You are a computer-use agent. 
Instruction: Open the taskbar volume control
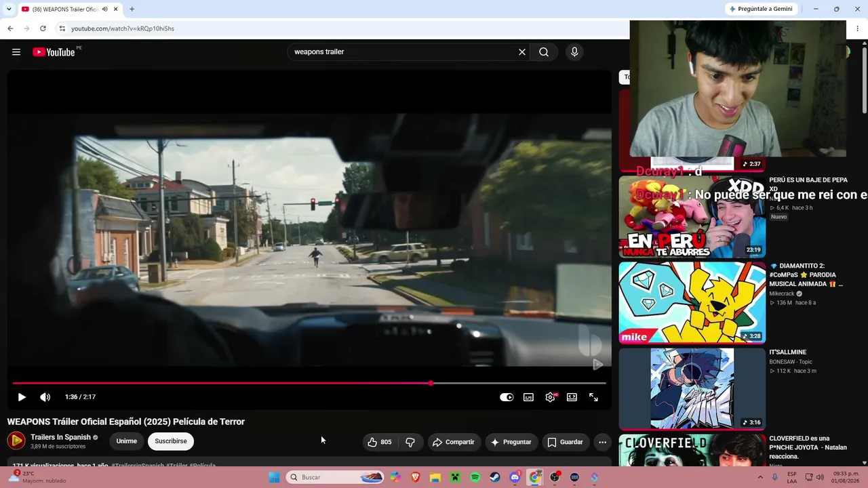pyautogui.click(x=820, y=477)
